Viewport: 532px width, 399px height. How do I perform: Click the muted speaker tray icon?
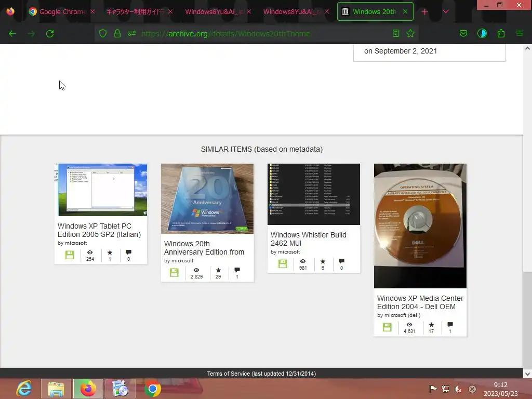[x=458, y=389]
